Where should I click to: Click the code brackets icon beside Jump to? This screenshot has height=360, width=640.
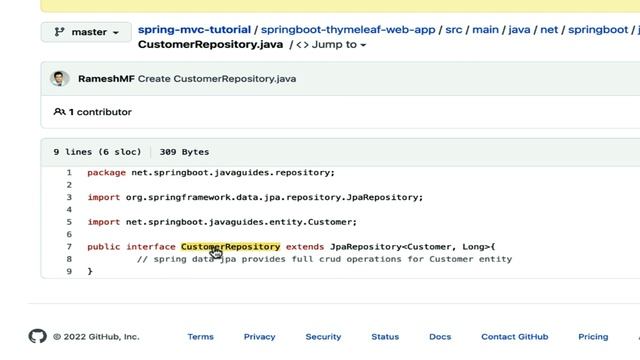tap(302, 44)
